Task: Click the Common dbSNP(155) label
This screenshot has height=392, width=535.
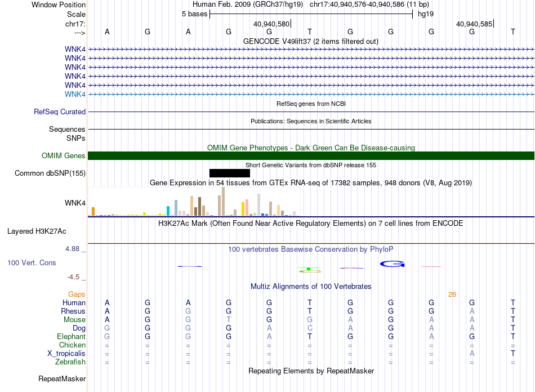Action: [50, 173]
